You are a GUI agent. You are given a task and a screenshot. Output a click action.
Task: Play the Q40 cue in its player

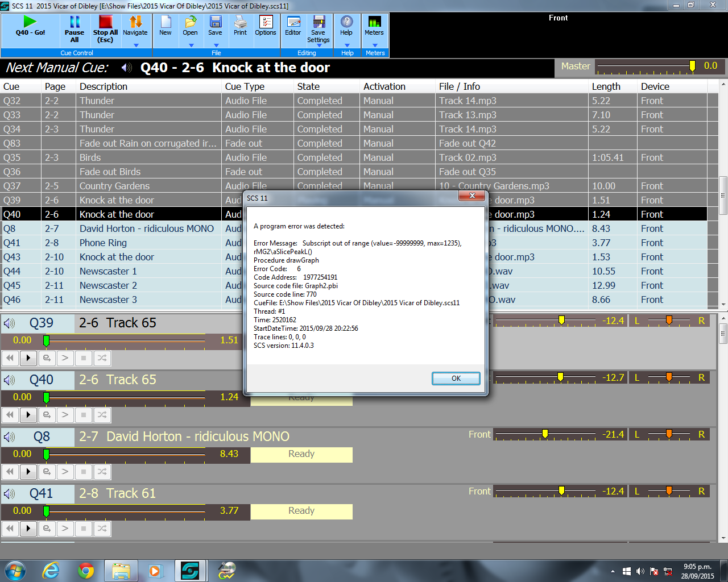[x=28, y=415]
